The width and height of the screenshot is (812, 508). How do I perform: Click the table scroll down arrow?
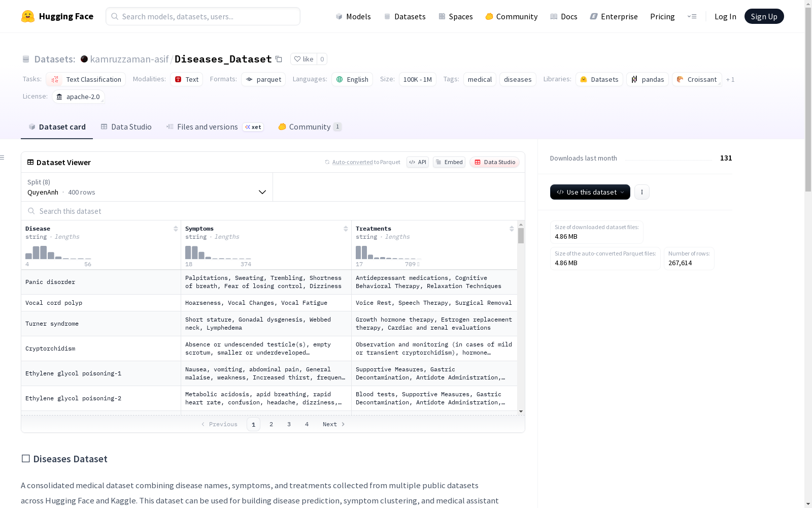[521, 411]
